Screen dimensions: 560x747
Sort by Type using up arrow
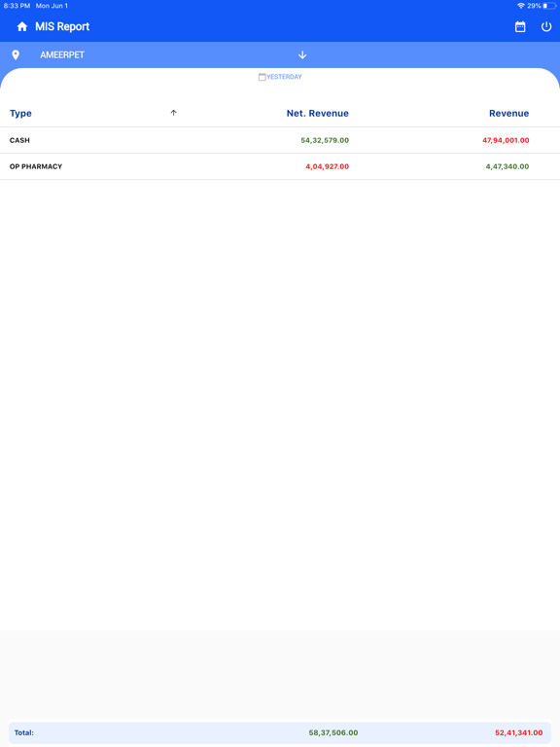[173, 113]
